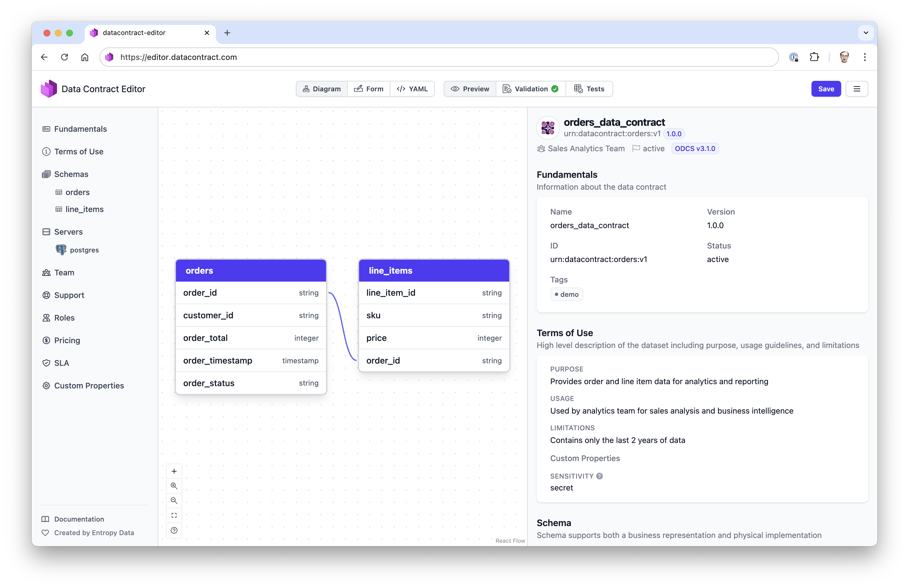This screenshot has width=909, height=588.
Task: Click the plus control above the zoom tools
Action: pos(174,471)
